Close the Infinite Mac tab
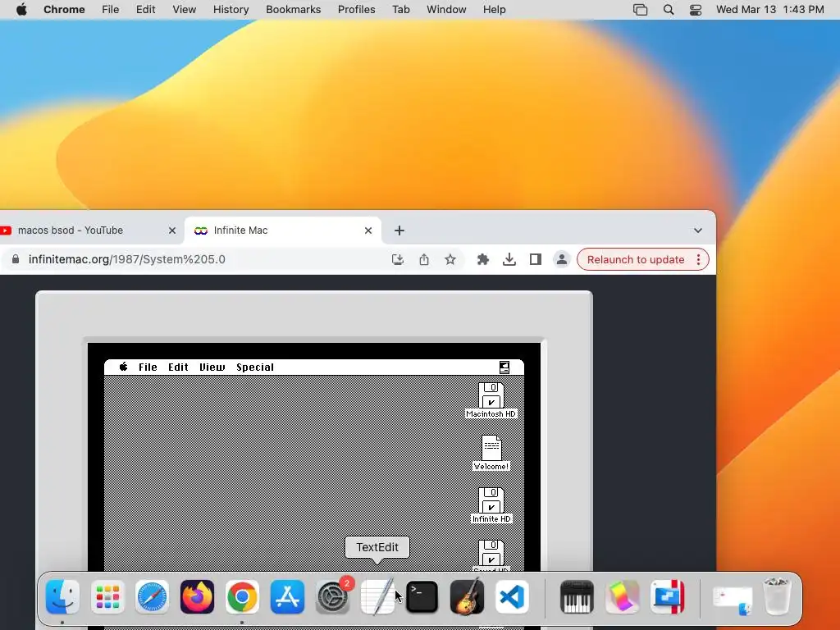This screenshot has width=840, height=630. coord(368,231)
